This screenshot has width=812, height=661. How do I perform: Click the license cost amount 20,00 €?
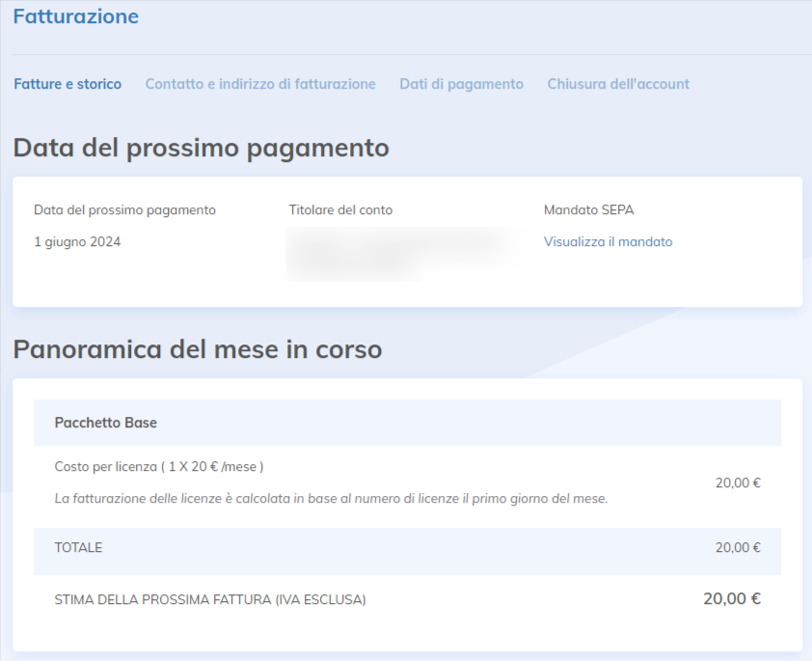tap(738, 483)
